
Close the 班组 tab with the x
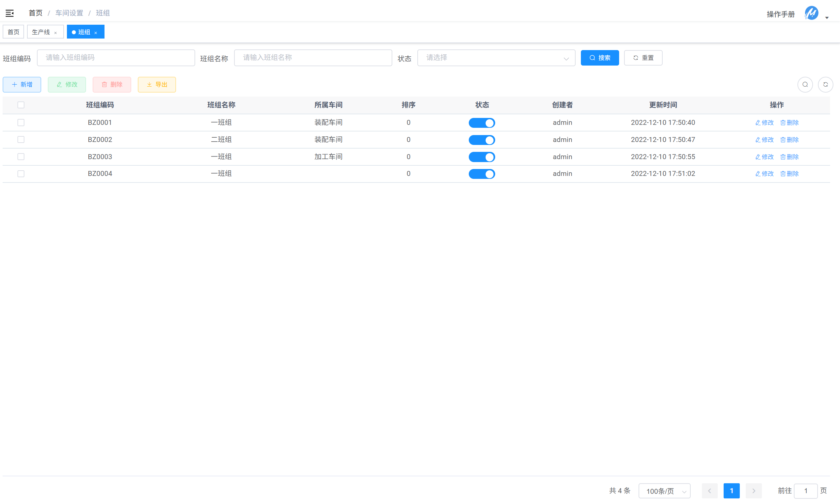[x=96, y=33]
